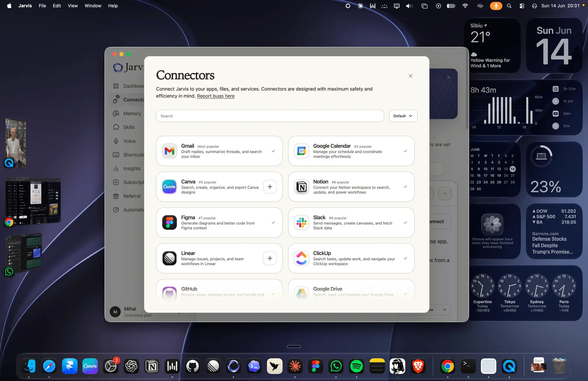Click the Canva connector logo
Screen dimensions: 588x381
click(x=169, y=187)
